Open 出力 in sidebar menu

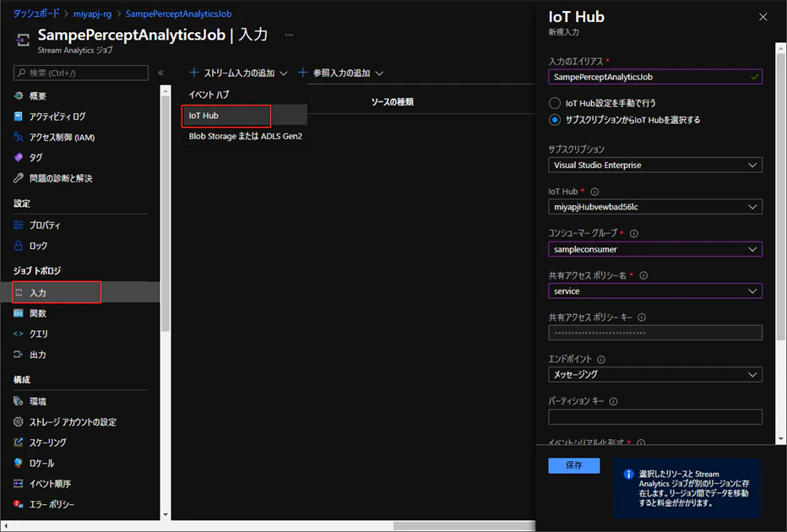point(38,355)
